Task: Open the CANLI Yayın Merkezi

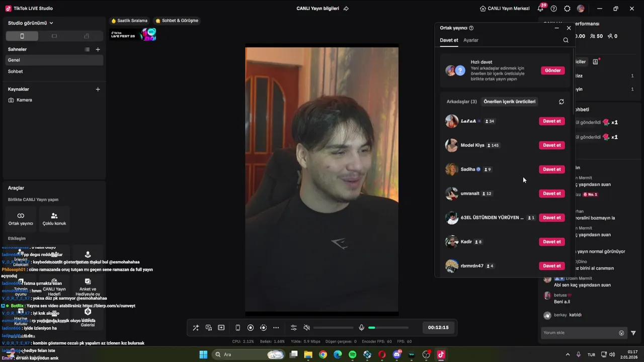Action: click(505, 9)
